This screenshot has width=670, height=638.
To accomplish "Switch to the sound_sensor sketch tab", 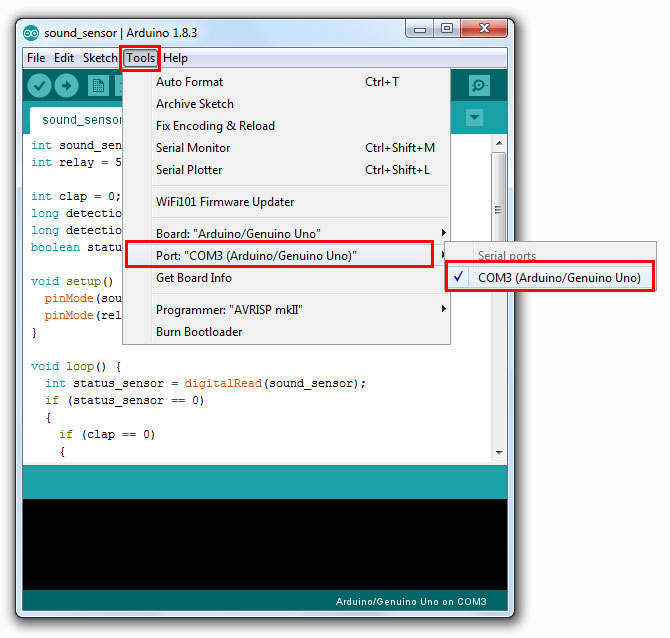I will pos(77,120).
